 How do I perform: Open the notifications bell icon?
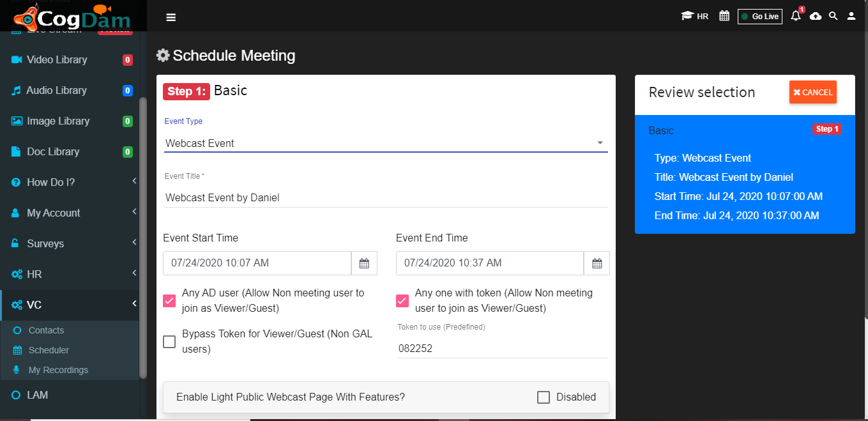796,16
